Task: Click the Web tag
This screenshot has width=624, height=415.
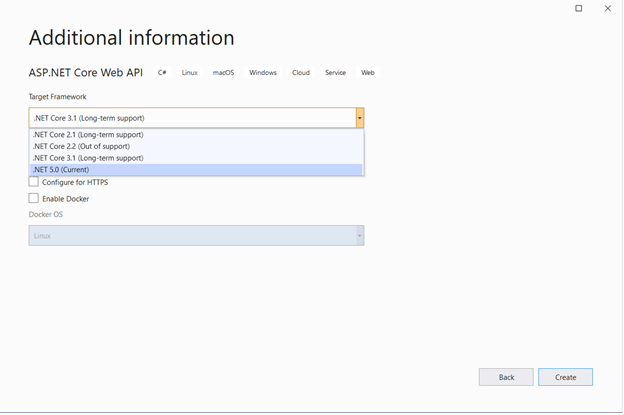Action: click(368, 73)
